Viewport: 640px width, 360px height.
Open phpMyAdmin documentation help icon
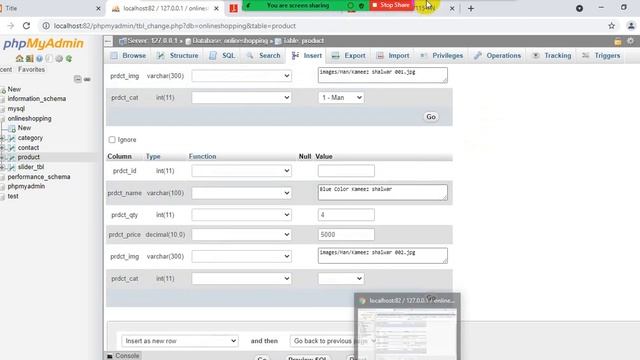click(39, 59)
